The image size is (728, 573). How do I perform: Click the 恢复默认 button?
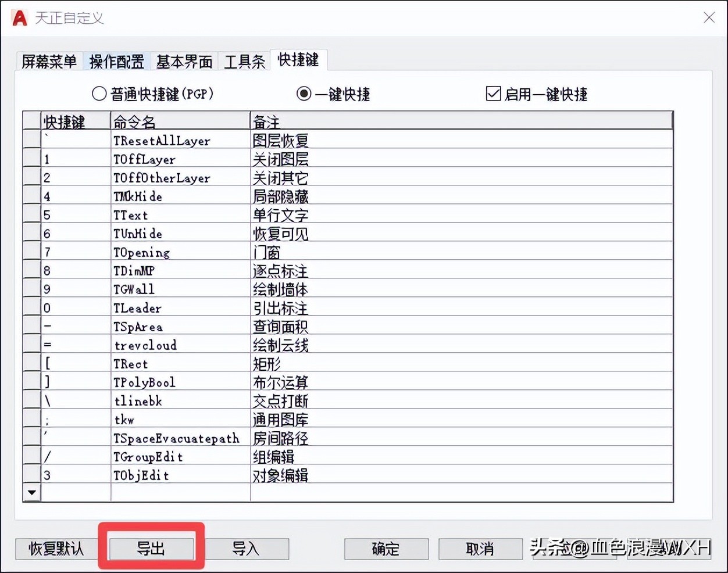click(x=56, y=549)
